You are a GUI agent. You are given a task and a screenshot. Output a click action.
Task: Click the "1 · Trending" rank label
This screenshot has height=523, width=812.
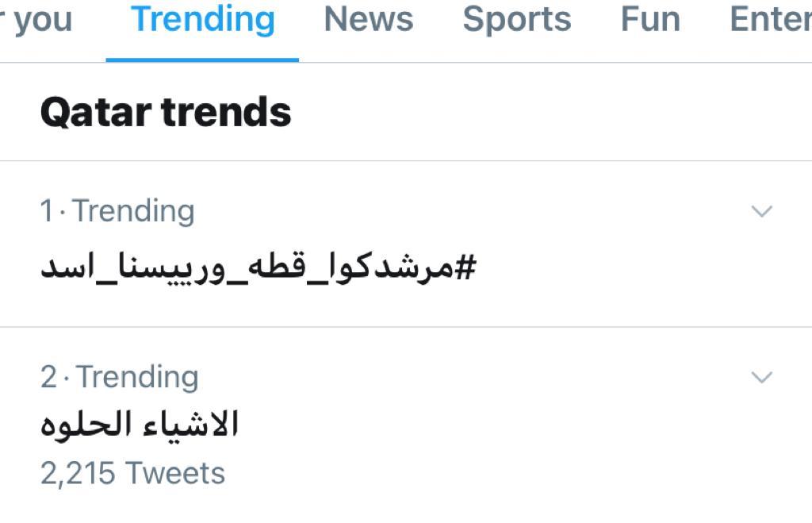[117, 211]
